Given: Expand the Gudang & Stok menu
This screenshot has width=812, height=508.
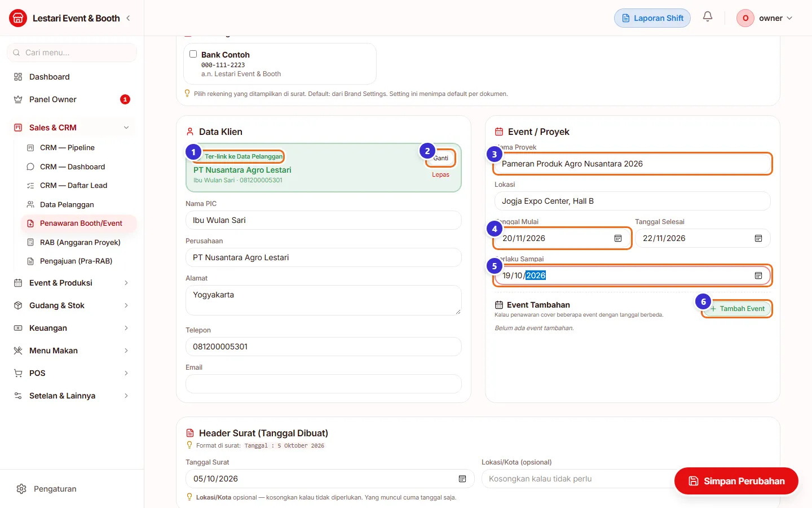Looking at the screenshot, I should point(126,305).
